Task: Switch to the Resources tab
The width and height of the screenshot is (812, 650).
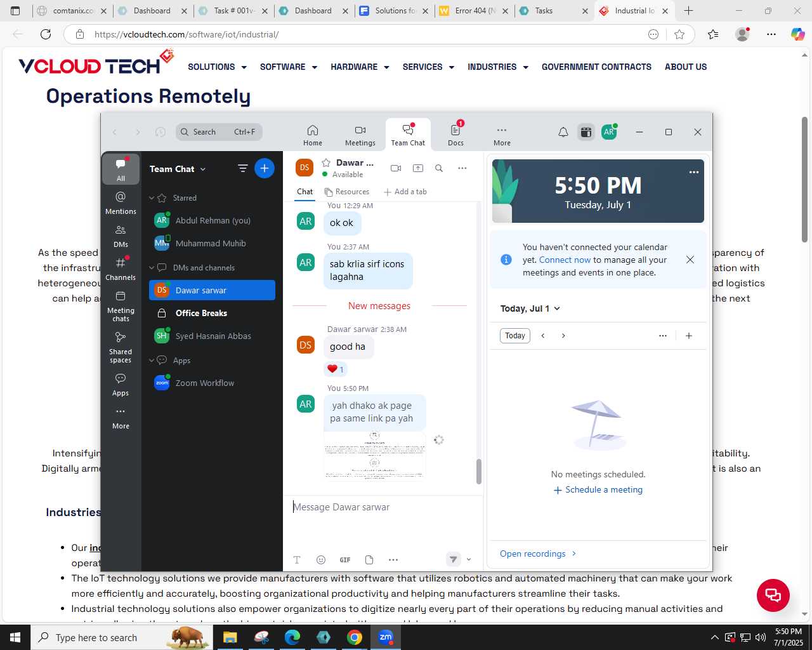Action: 346,192
